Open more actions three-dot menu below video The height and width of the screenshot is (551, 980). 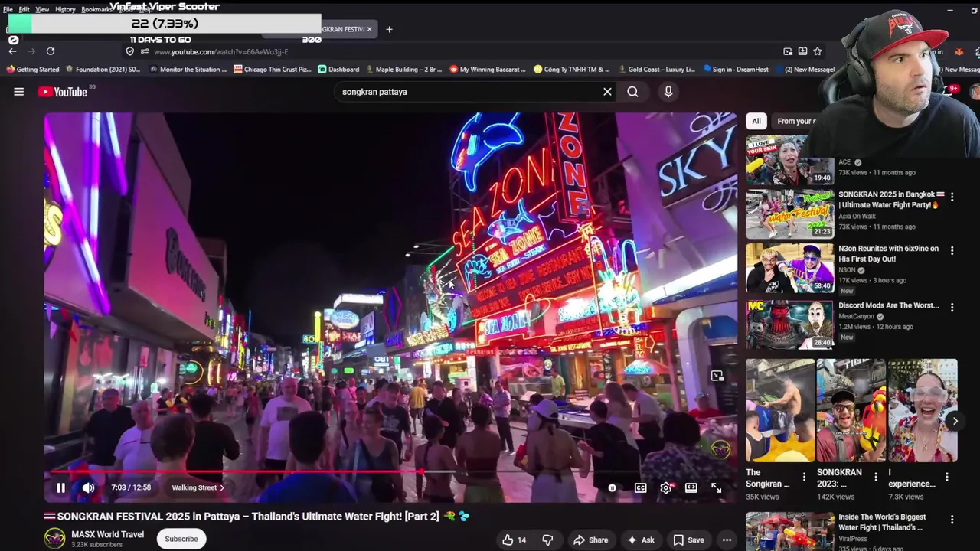[727, 540]
